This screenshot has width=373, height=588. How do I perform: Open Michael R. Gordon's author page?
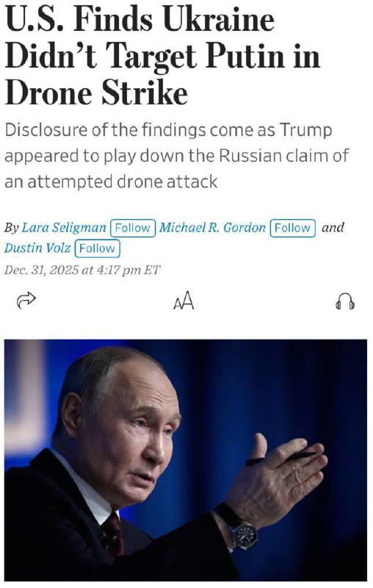tap(212, 228)
